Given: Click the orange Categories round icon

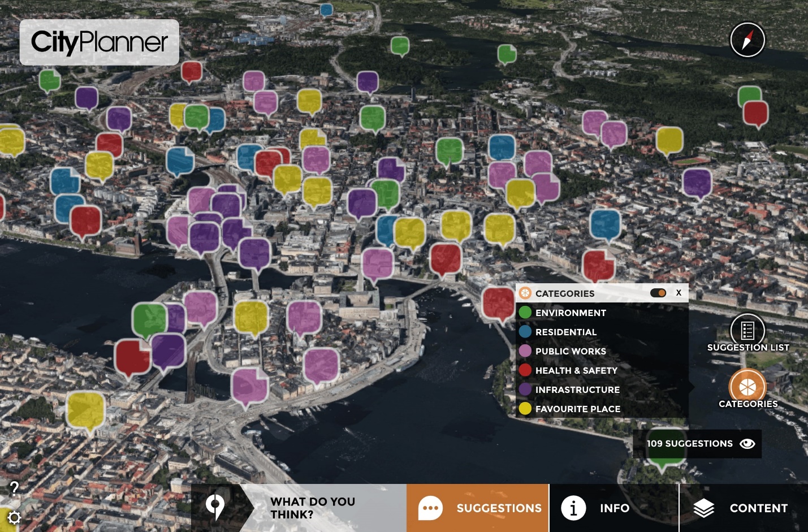Looking at the screenshot, I should point(747,387).
